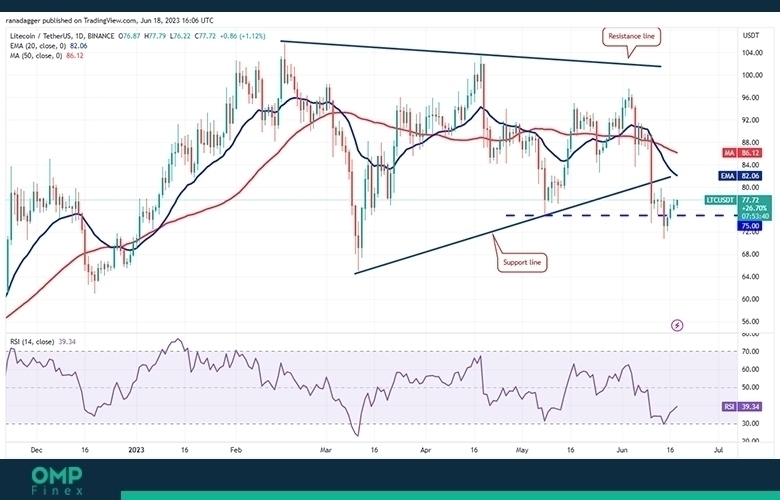Click the red MA 86.12 price tag
The width and height of the screenshot is (780, 500).
pyautogui.click(x=742, y=153)
